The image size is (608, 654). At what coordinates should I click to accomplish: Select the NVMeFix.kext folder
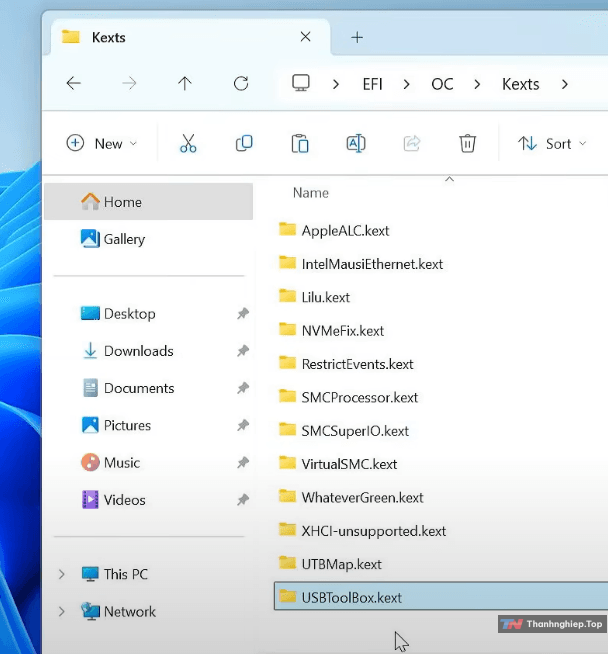[331, 330]
